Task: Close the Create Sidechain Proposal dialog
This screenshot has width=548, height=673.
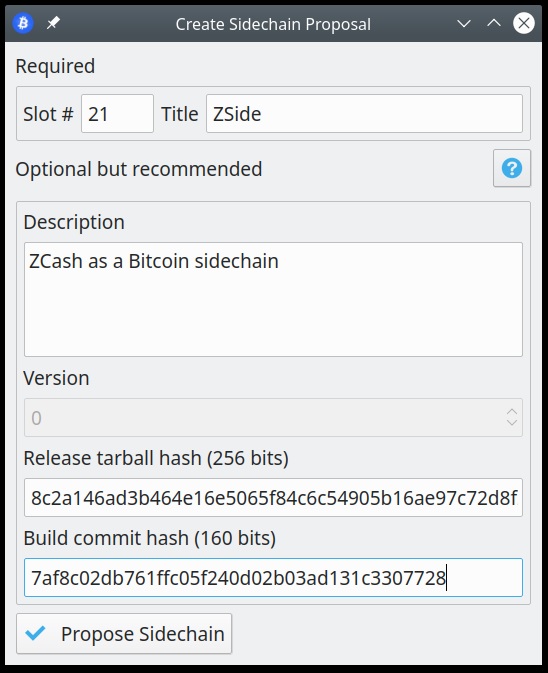Action: tap(524, 23)
